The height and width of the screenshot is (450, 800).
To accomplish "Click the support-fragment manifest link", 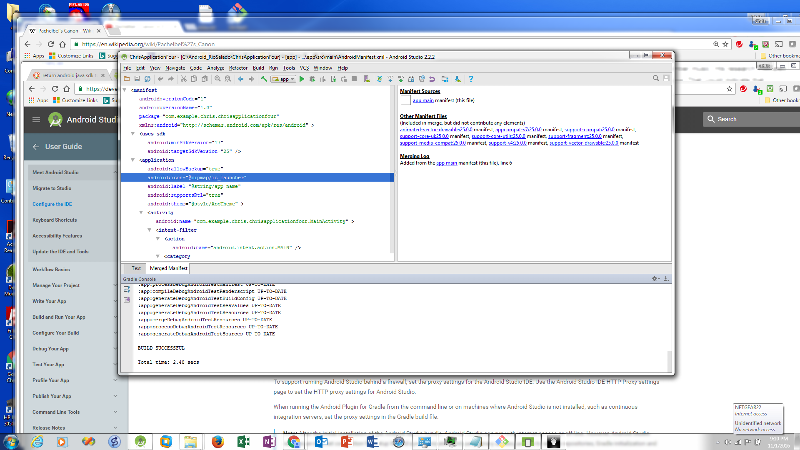I will (x=575, y=136).
